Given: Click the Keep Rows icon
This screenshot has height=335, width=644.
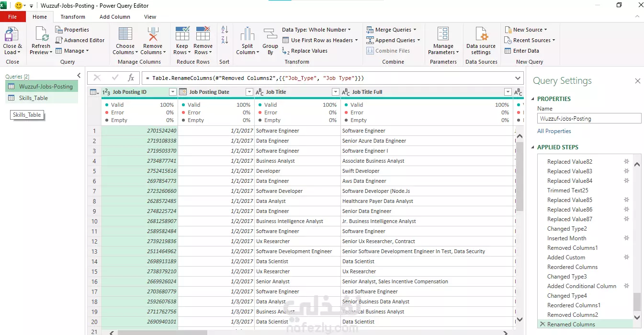Looking at the screenshot, I should point(182,34).
